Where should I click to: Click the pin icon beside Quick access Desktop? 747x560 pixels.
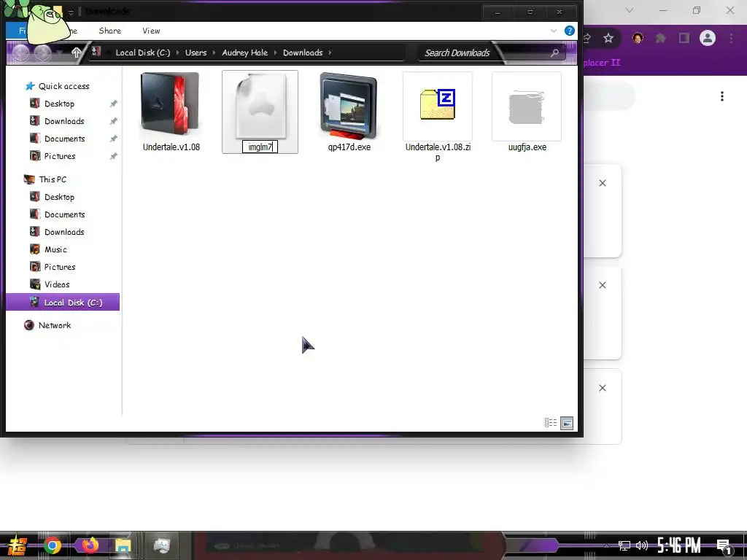tap(113, 104)
